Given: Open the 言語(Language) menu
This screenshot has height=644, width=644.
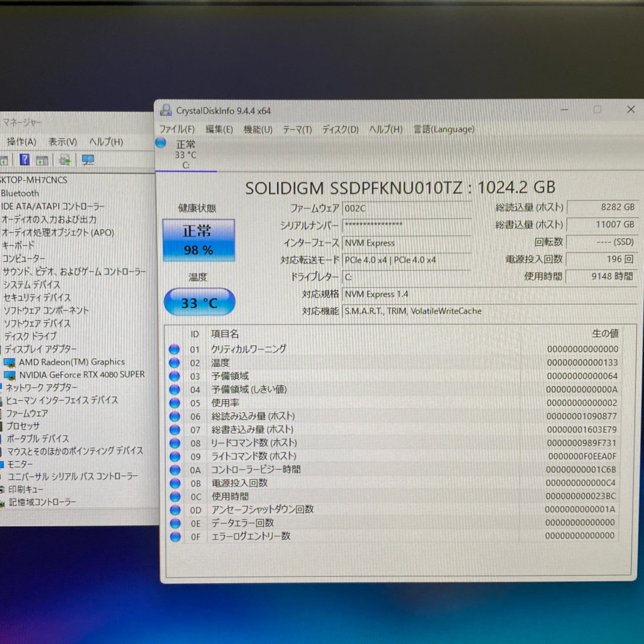Looking at the screenshot, I should (x=444, y=129).
